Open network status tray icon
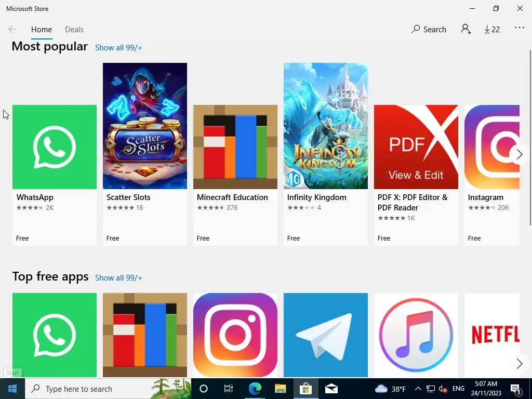Viewport: 532px width, 399px height. [x=431, y=389]
